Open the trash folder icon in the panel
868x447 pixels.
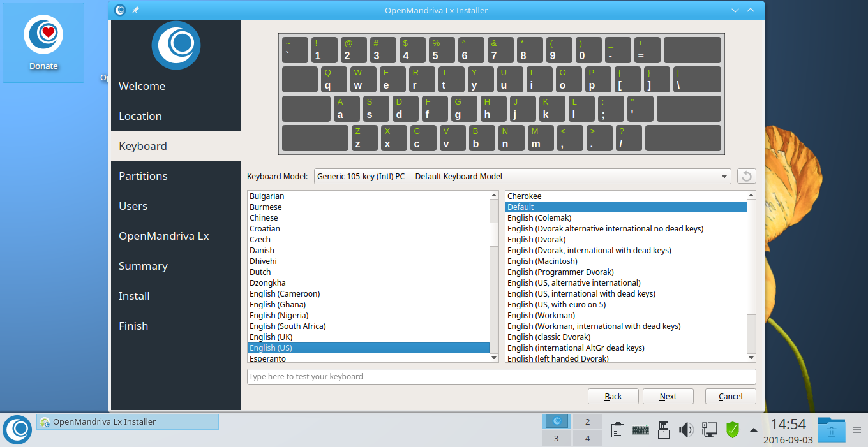(x=832, y=429)
